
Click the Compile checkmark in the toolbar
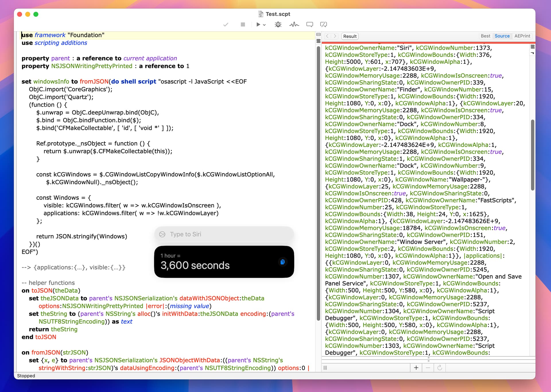tap(226, 25)
